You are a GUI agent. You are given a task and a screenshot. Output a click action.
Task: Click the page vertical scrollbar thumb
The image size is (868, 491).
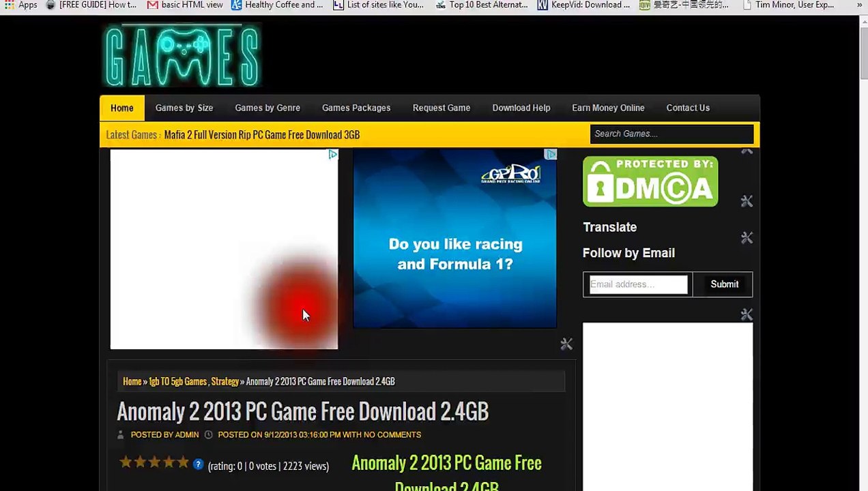[863, 53]
